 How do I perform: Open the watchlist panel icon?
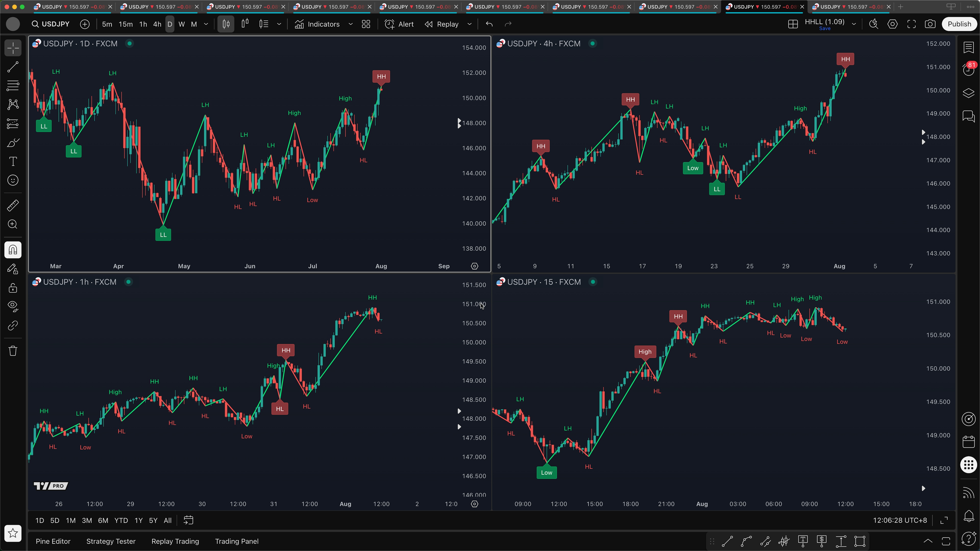point(969,47)
